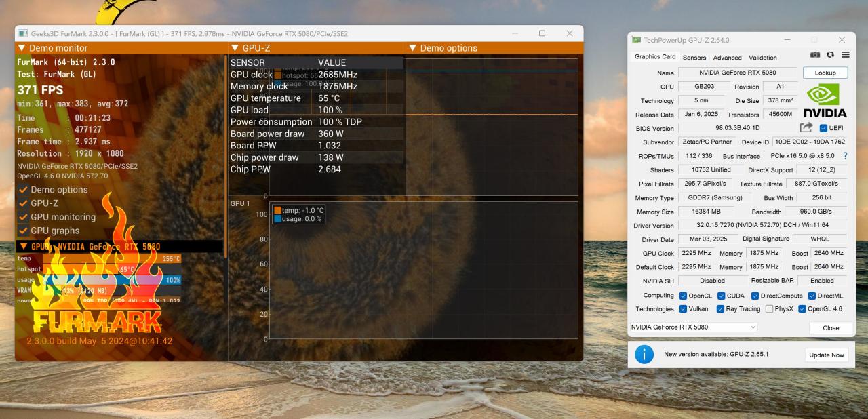Open the GPU-Z hamburger menu
Viewport: 868px width, 419px height.
coord(845,54)
